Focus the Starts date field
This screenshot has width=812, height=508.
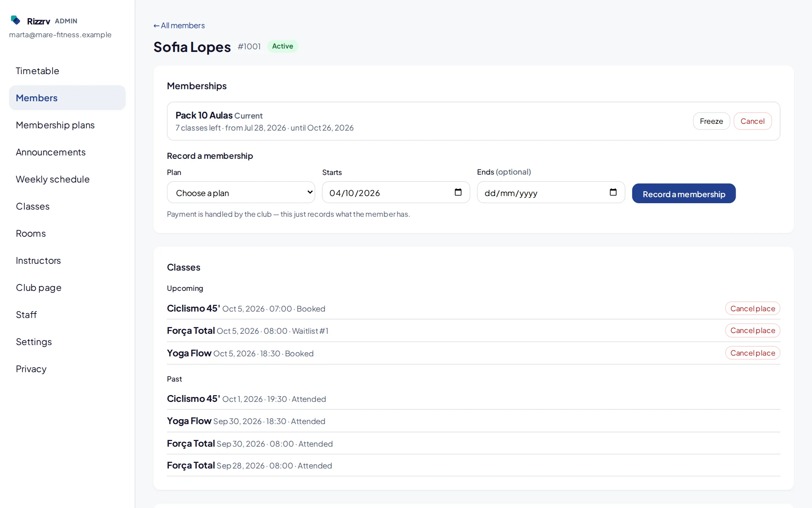click(x=396, y=192)
